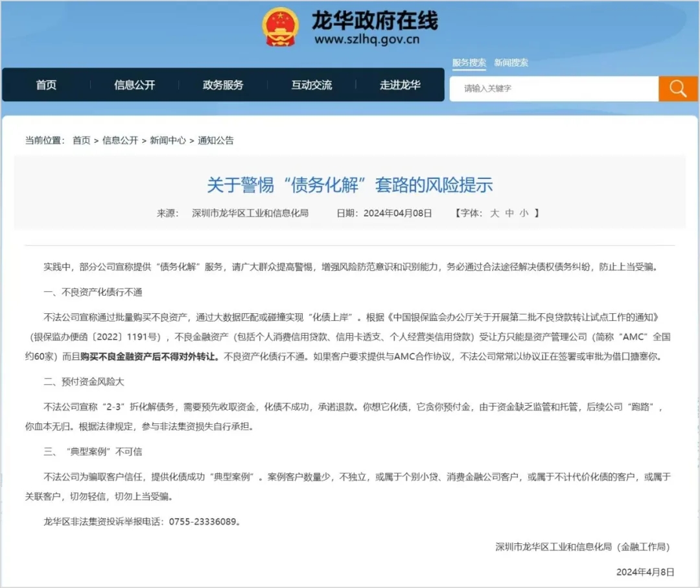Image resolution: width=700 pixels, height=588 pixels.
Task: Open the 互动交流 navigation menu item
Action: tap(312, 85)
